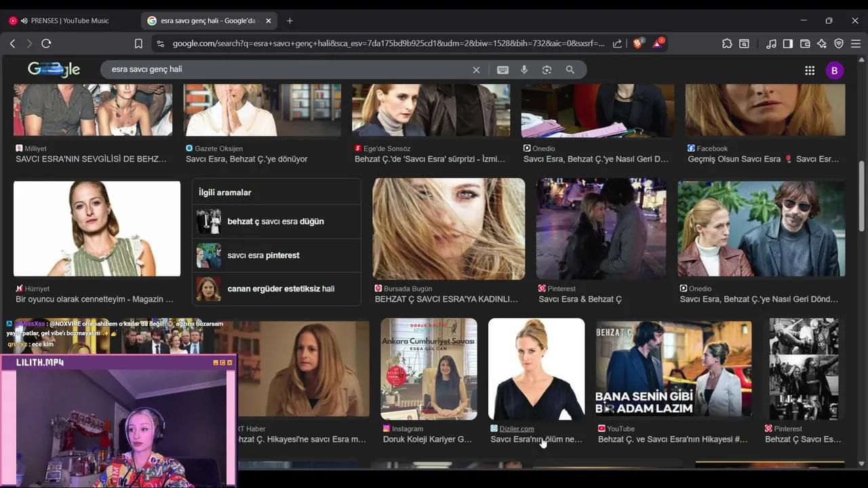
Task: Open site information icon in address bar
Action: click(160, 43)
